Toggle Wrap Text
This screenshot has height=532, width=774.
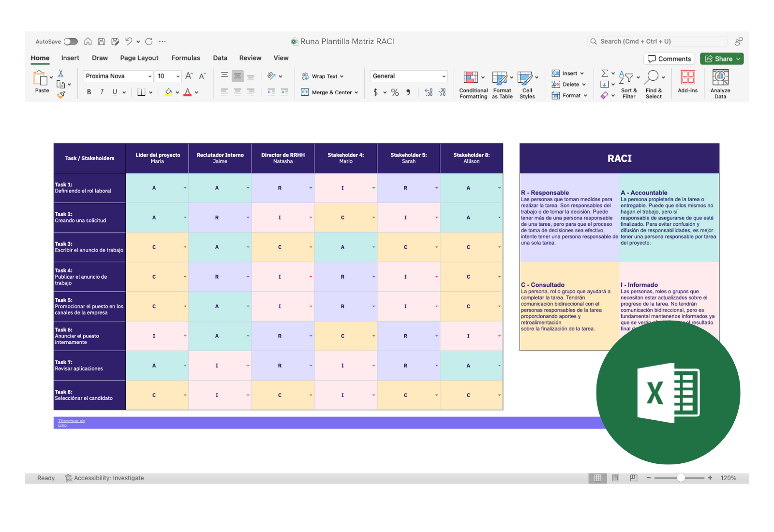pos(323,76)
